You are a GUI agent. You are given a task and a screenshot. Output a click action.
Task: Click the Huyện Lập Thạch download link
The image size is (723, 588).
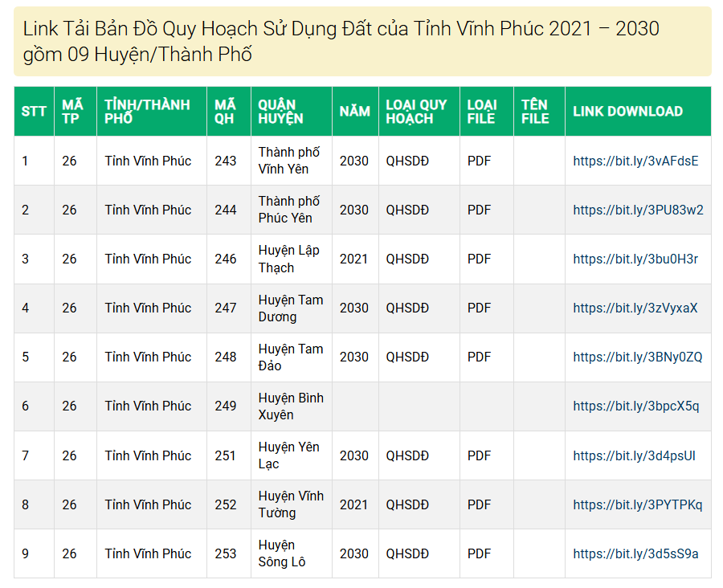tap(637, 259)
